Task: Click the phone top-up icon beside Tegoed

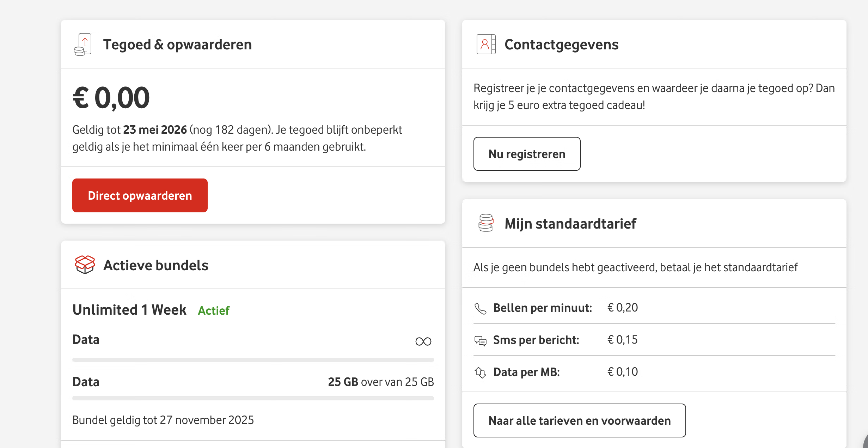Action: coord(83,44)
